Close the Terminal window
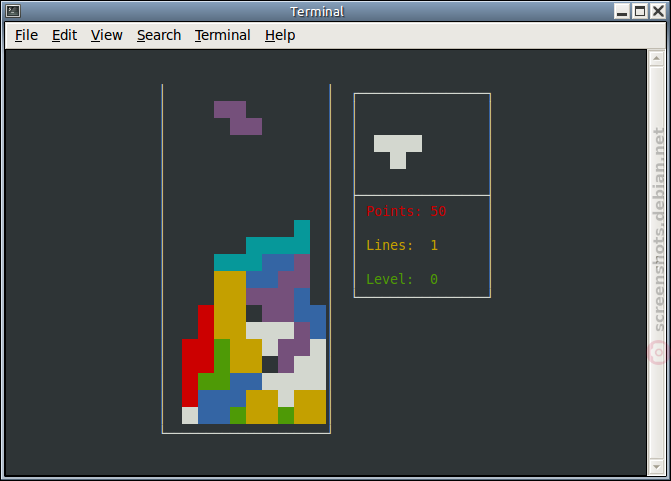This screenshot has width=671, height=481. 658,11
